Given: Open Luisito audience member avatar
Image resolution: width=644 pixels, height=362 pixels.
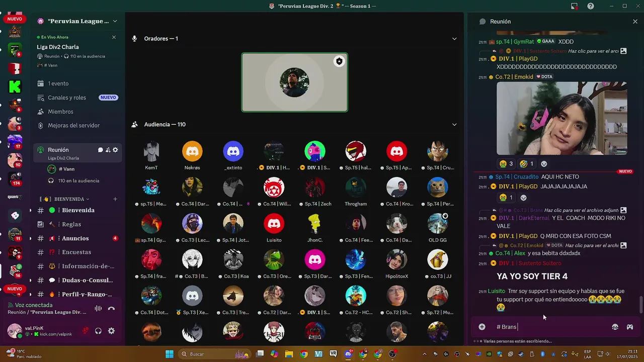Looking at the screenshot, I should [274, 224].
